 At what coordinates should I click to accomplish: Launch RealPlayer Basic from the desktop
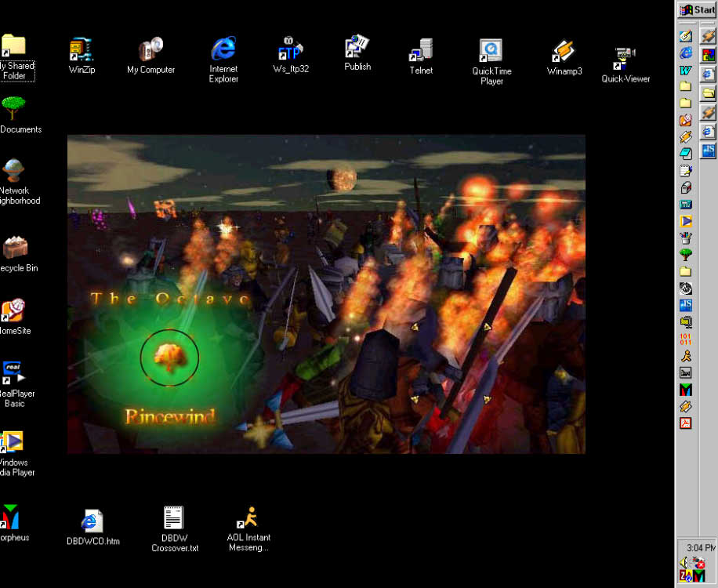[13, 374]
